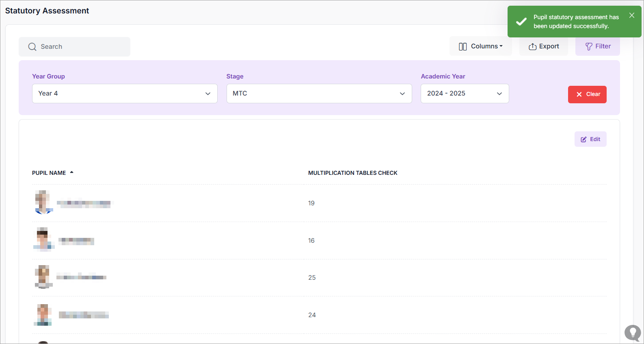Click the pencil icon on Edit
Screen dimensions: 644x344
pos(583,139)
